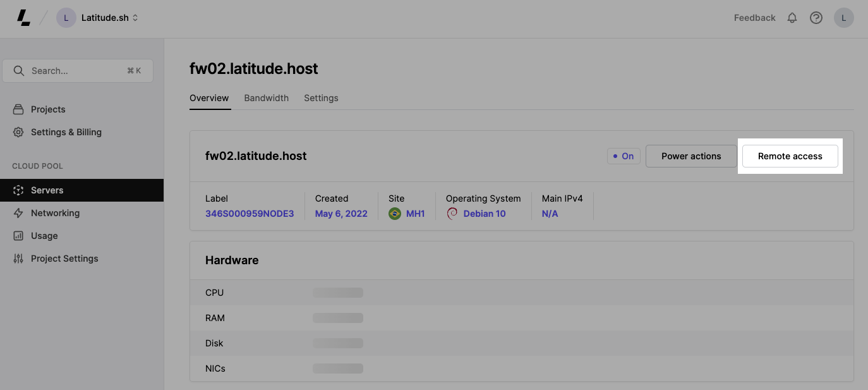
Task: Click the Power actions button
Action: click(x=691, y=156)
